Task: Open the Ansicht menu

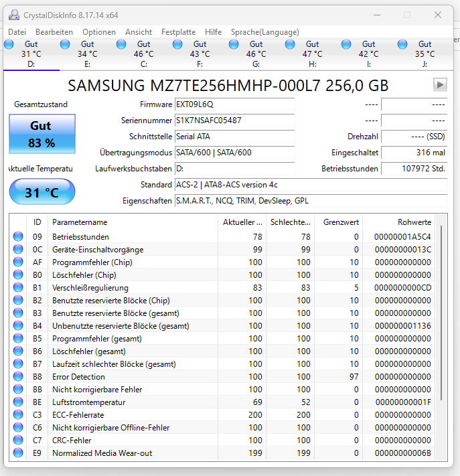Action: point(139,32)
